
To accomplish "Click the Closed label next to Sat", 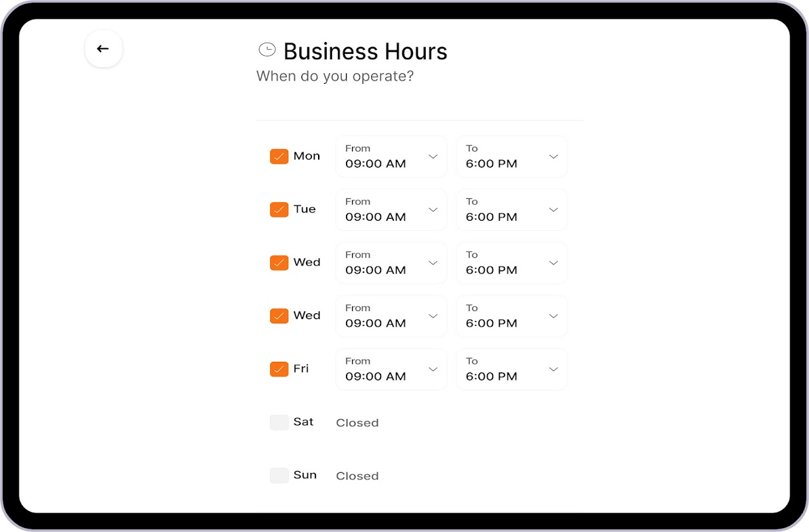I will 357,423.
